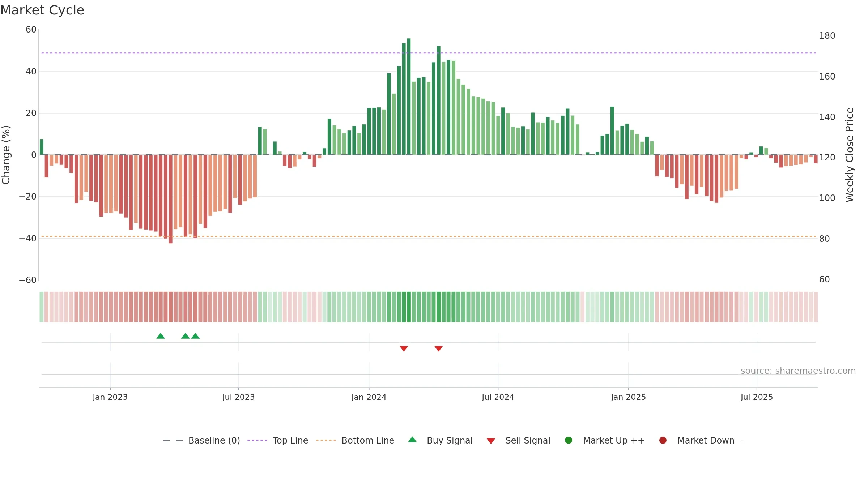Click the Weekly Close Price axis title
The image size is (868, 488).
point(850,155)
